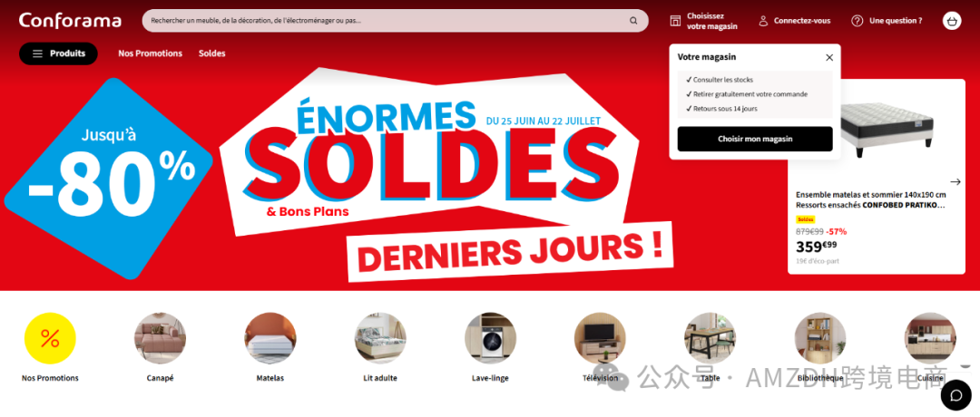Click the user icon for Connectez-vous
Screen dimensions: 980x417
(x=763, y=21)
